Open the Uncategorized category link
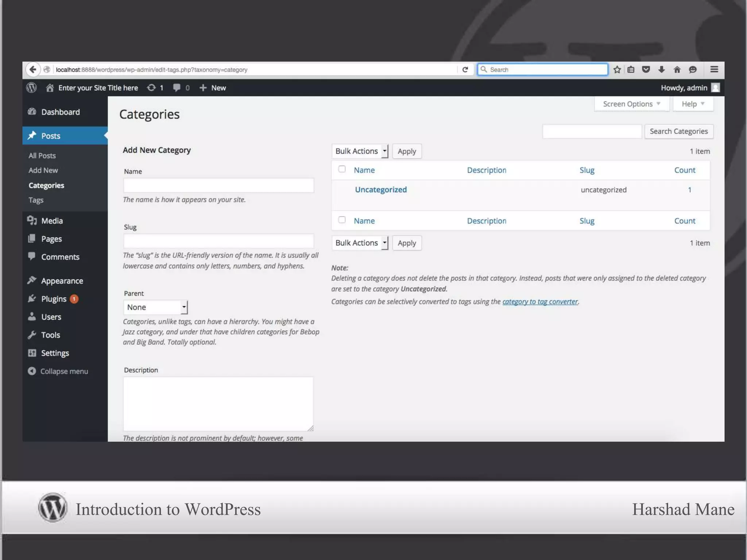The image size is (747, 560). pyautogui.click(x=381, y=190)
